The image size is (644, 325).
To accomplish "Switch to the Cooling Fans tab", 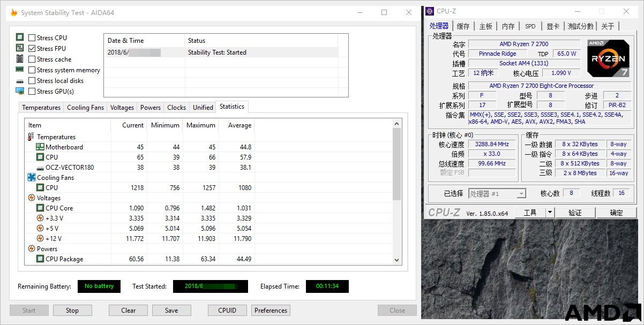I will (85, 108).
